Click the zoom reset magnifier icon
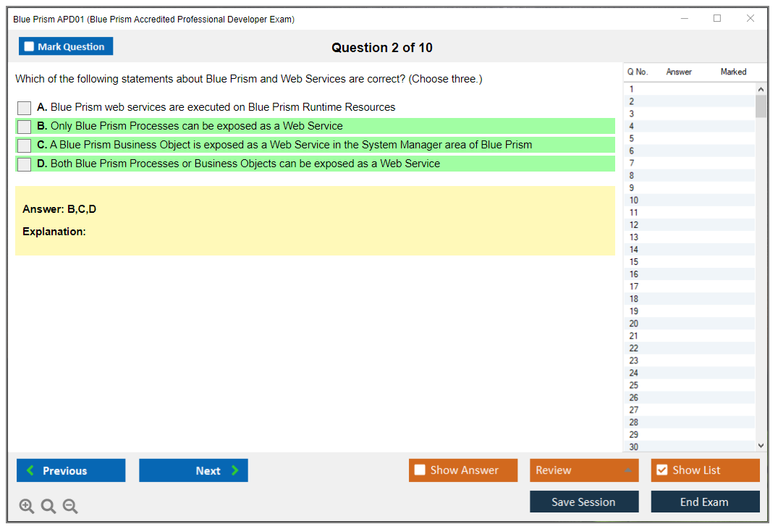 tap(48, 507)
